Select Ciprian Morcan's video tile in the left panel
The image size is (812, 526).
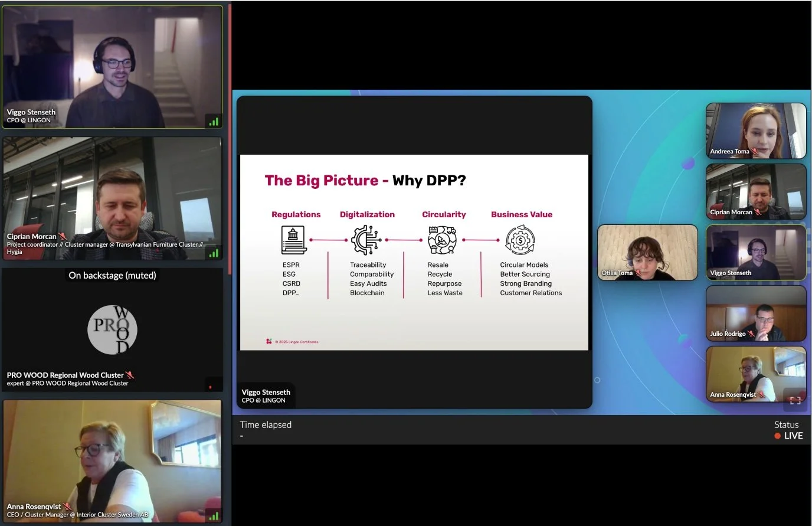(112, 198)
